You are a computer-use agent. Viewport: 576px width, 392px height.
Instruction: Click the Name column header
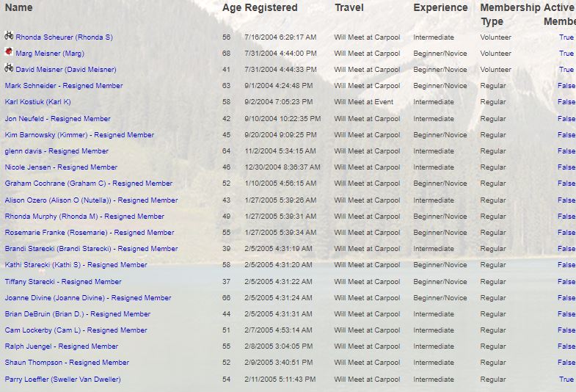point(19,8)
